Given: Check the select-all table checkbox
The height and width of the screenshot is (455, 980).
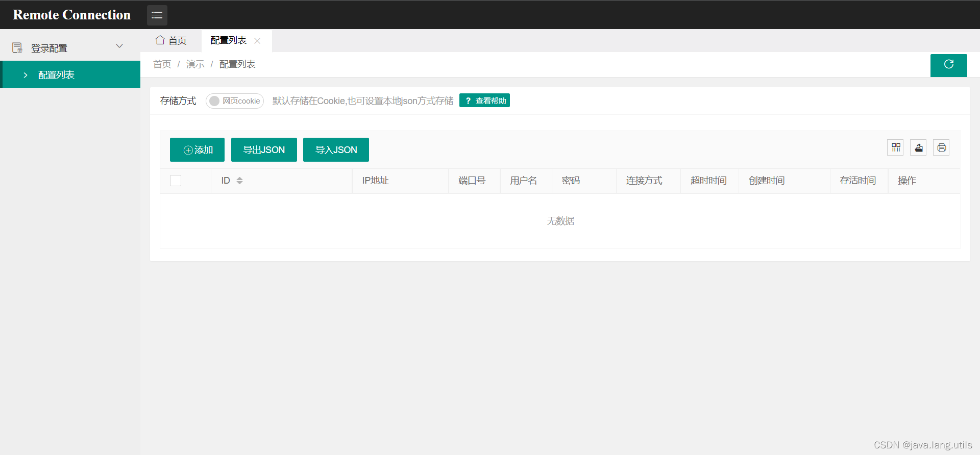Looking at the screenshot, I should tap(176, 181).
